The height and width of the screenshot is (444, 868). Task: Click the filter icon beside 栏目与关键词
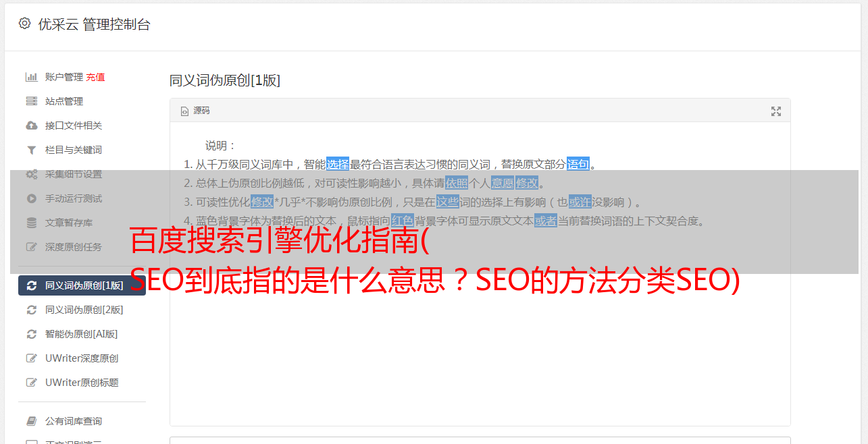[31, 150]
